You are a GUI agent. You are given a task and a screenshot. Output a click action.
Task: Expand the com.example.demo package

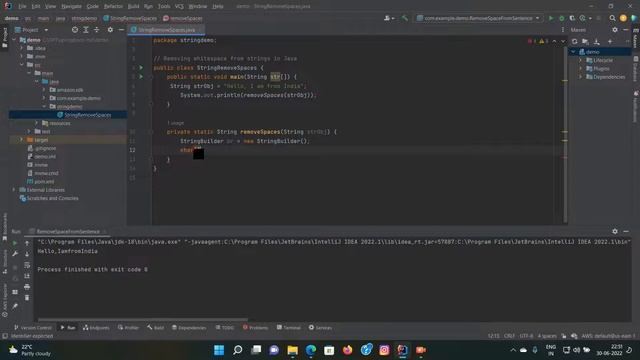coord(44,98)
